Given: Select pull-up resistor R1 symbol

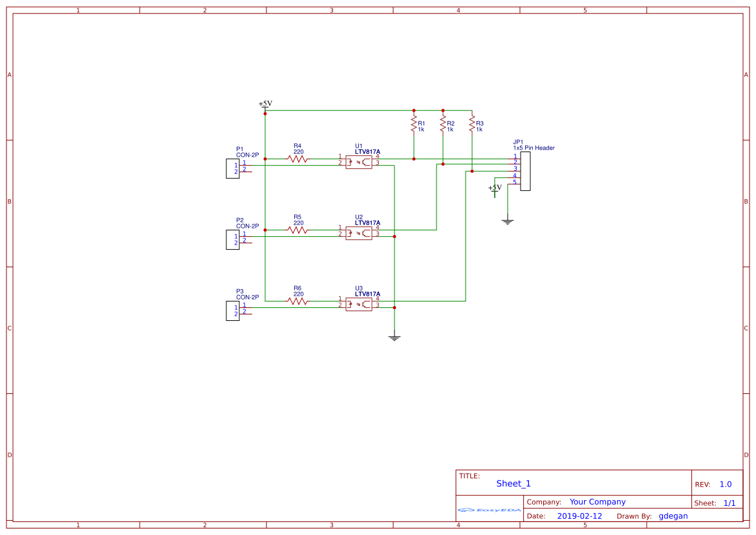Looking at the screenshot, I should 413,123.
